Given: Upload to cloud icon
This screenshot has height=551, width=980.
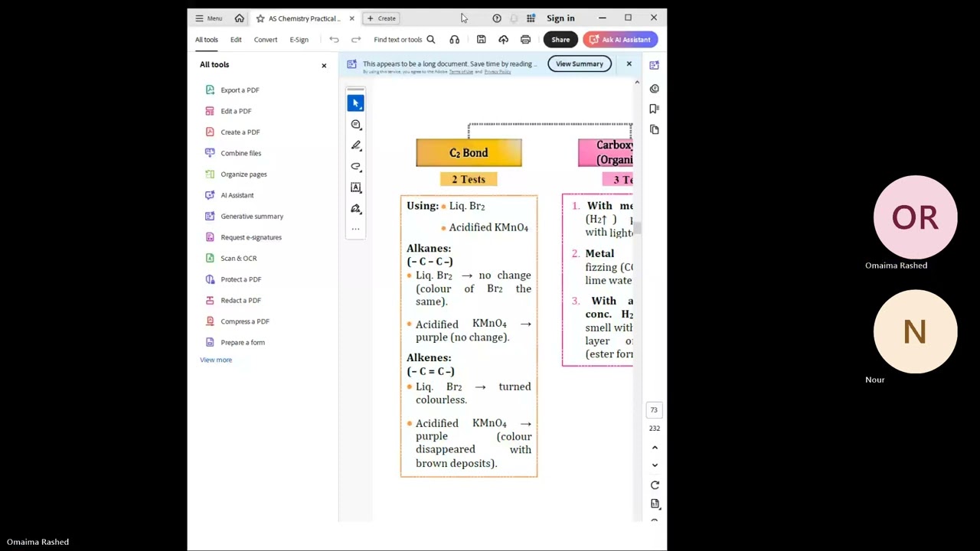Looking at the screenshot, I should [x=503, y=40].
